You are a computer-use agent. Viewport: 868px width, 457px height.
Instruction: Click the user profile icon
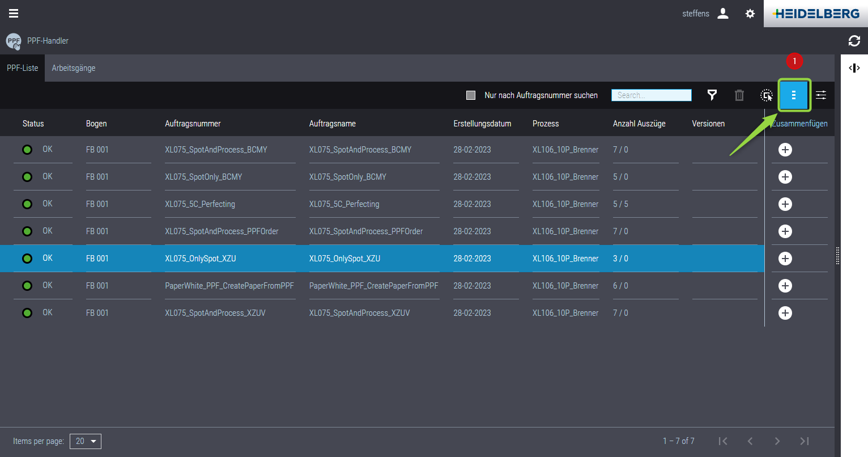[723, 14]
